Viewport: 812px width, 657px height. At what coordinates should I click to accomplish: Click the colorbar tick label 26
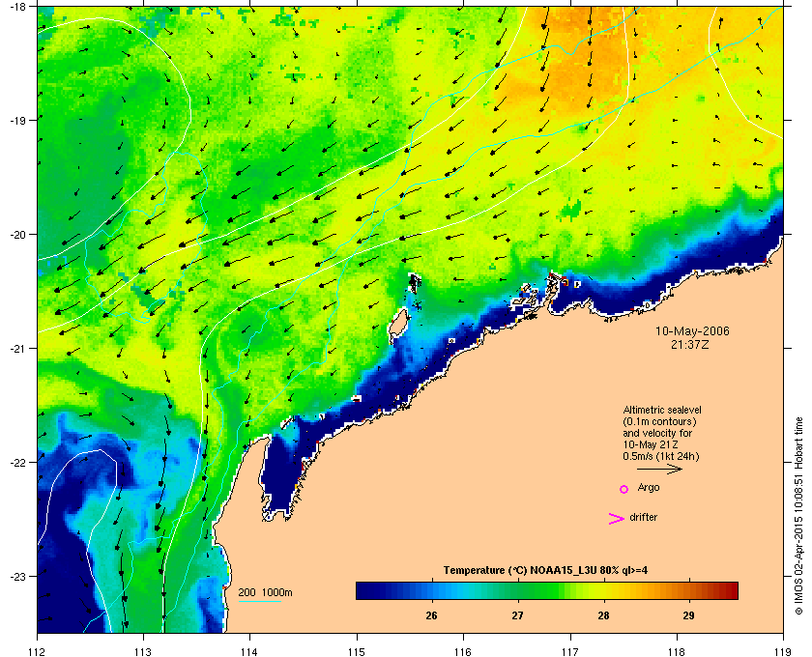pos(431,615)
